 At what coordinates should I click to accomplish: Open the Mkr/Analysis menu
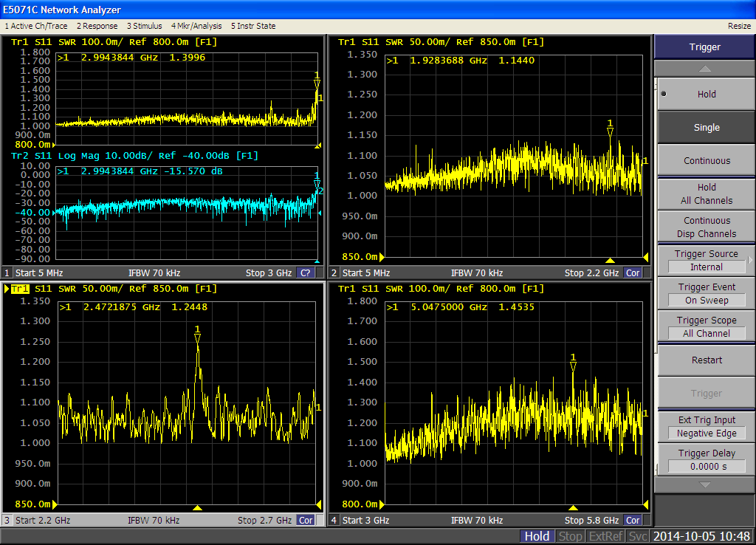click(196, 26)
